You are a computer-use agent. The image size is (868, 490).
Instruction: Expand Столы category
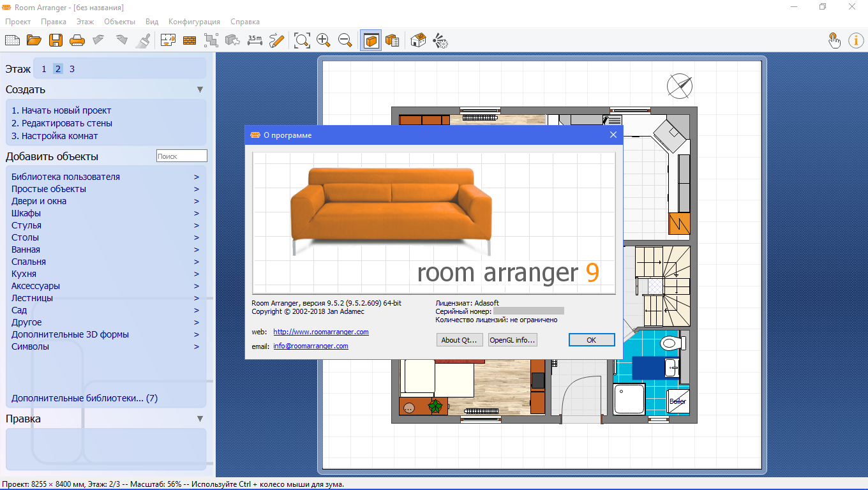tap(105, 237)
